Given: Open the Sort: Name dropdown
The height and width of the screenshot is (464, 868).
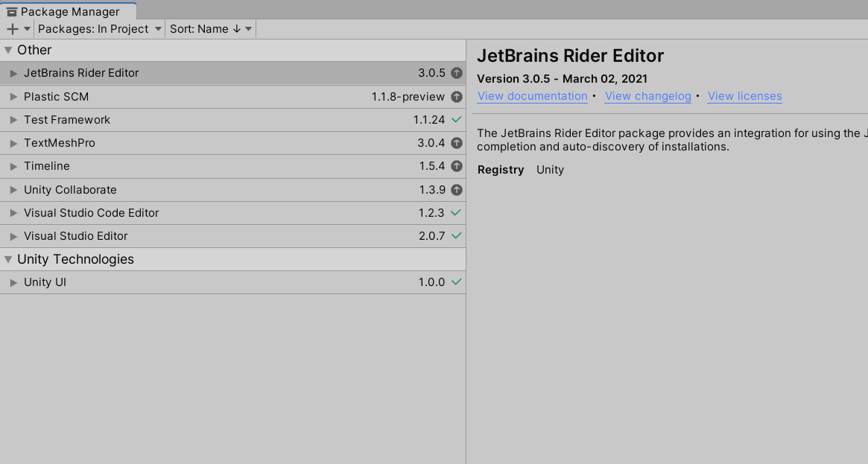Looking at the screenshot, I should click(210, 28).
